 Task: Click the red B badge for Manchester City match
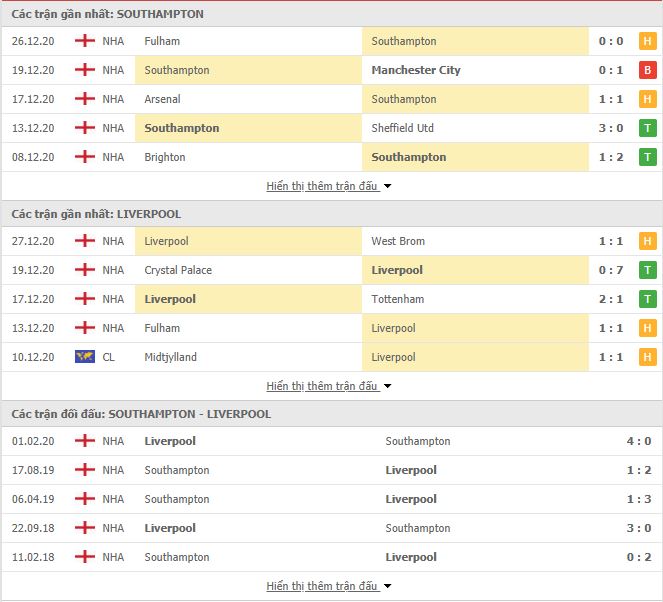pos(647,71)
